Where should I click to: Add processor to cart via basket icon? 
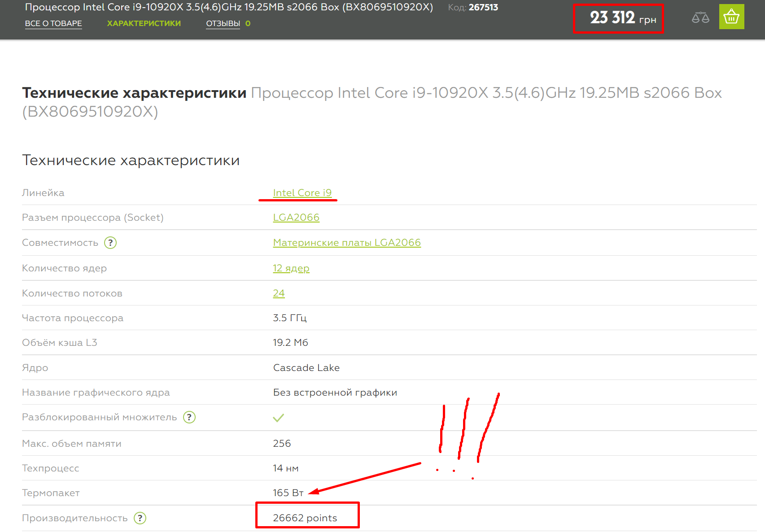731,17
